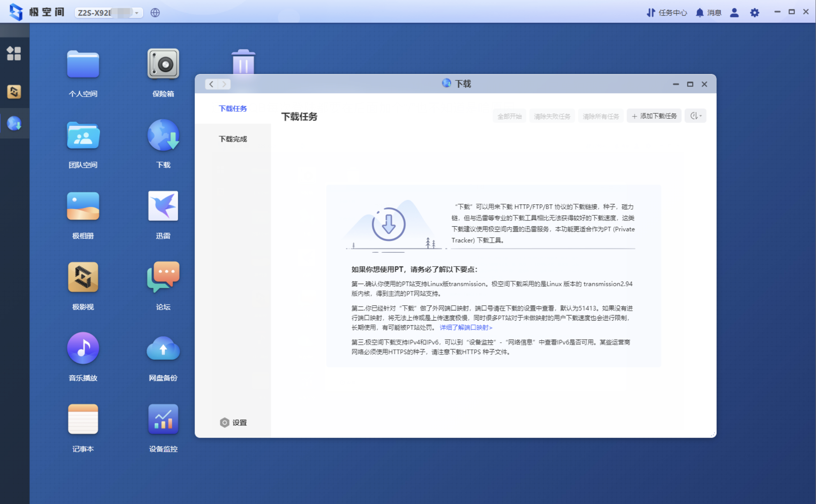Image resolution: width=816 pixels, height=504 pixels.
Task: Open the 任务中心 task center
Action: point(667,13)
